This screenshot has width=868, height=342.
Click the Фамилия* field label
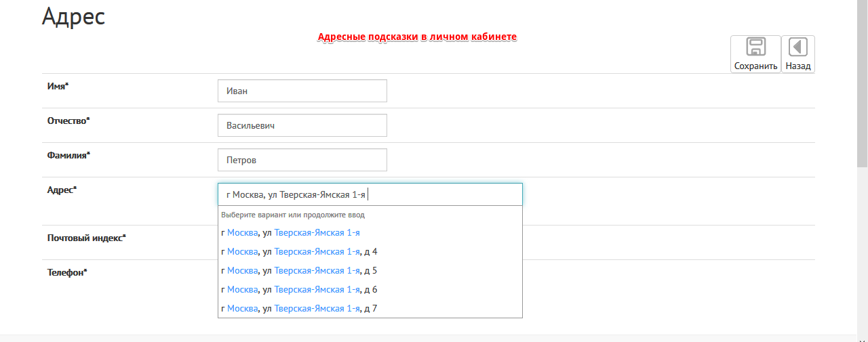68,155
